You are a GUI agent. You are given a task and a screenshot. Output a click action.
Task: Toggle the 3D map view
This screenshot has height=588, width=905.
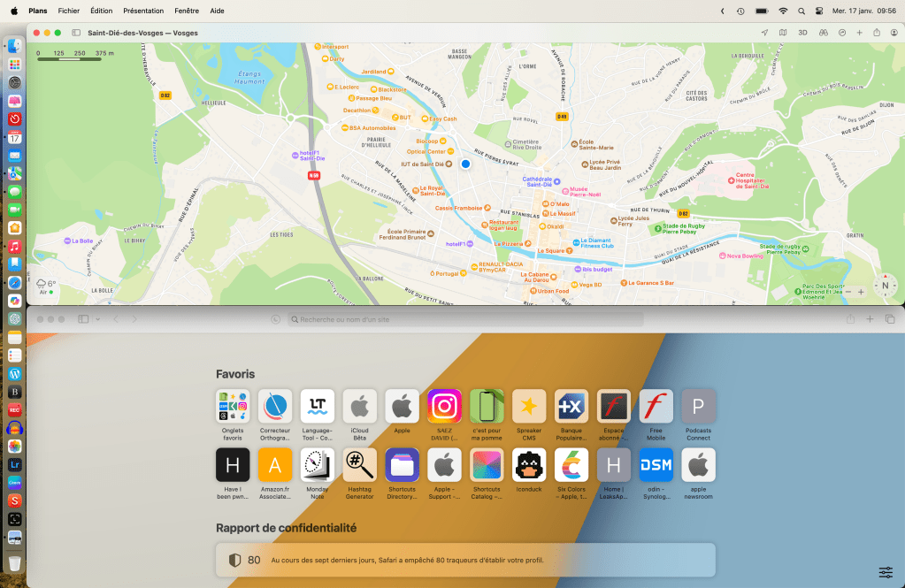pyautogui.click(x=802, y=33)
